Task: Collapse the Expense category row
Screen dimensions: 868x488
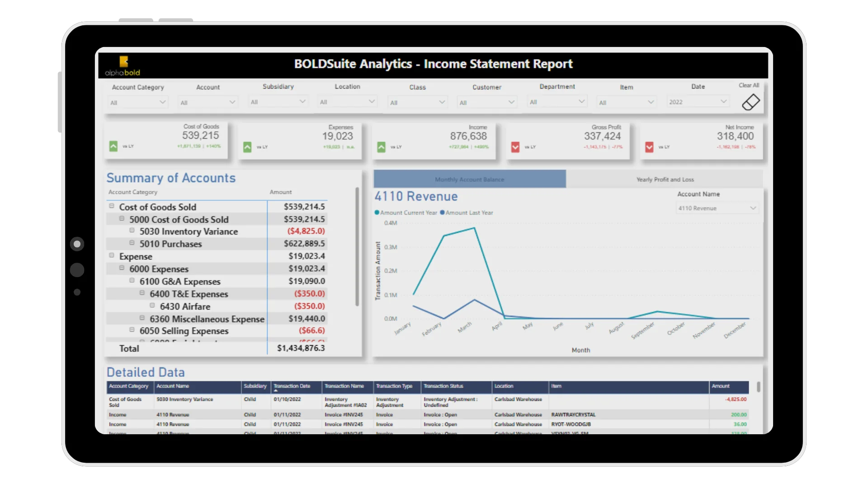Action: (x=112, y=255)
